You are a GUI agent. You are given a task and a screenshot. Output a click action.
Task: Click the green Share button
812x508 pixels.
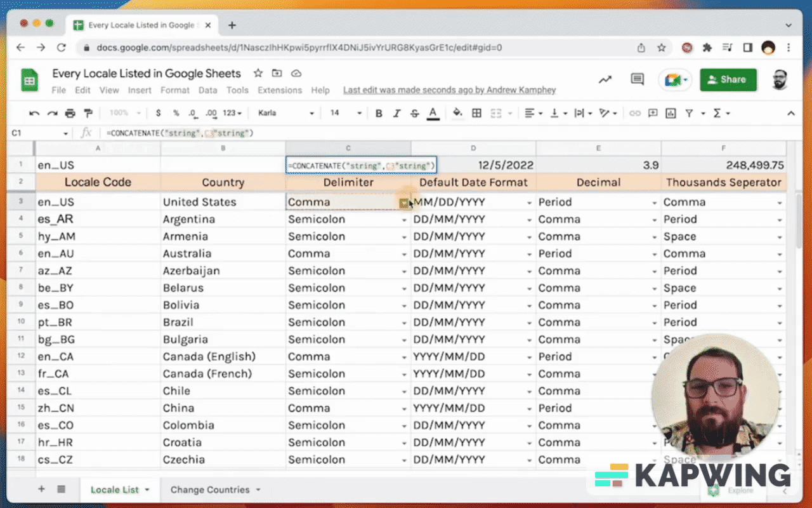[x=728, y=79]
